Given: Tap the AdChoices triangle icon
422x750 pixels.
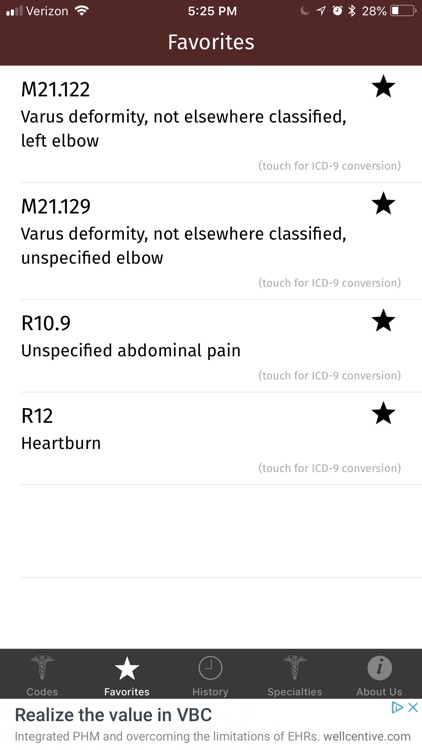Looking at the screenshot, I should tap(397, 708).
